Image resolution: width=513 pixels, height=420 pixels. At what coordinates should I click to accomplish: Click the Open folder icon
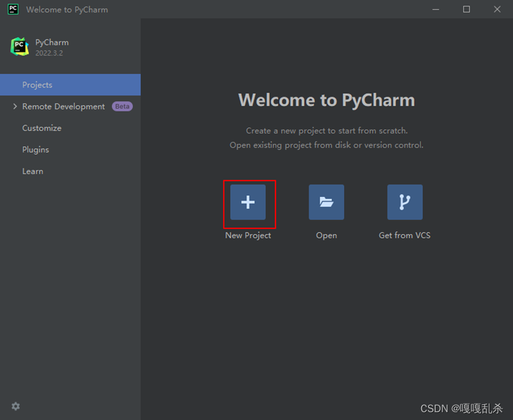[x=326, y=202]
